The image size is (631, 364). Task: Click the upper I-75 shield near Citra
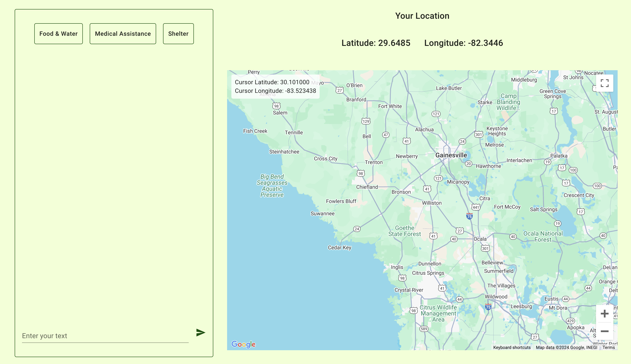[x=469, y=216]
